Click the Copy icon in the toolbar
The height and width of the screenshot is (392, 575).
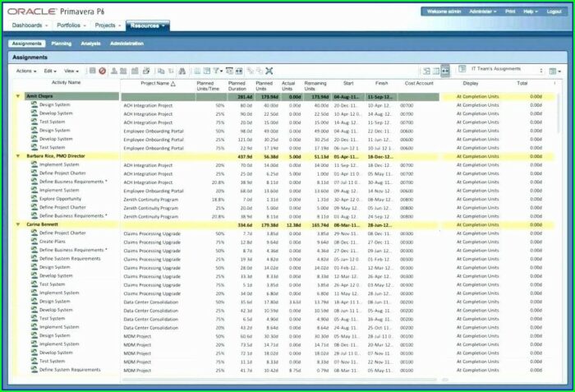(161, 71)
